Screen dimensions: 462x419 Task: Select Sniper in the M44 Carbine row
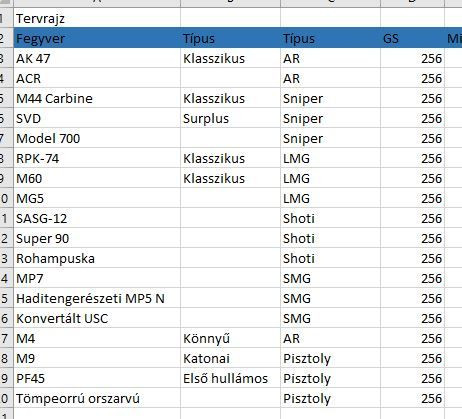click(x=330, y=98)
